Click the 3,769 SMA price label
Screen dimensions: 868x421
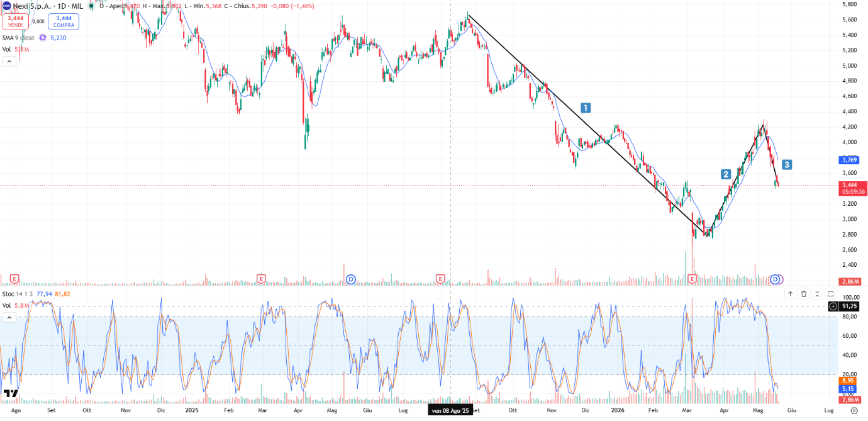click(848, 160)
